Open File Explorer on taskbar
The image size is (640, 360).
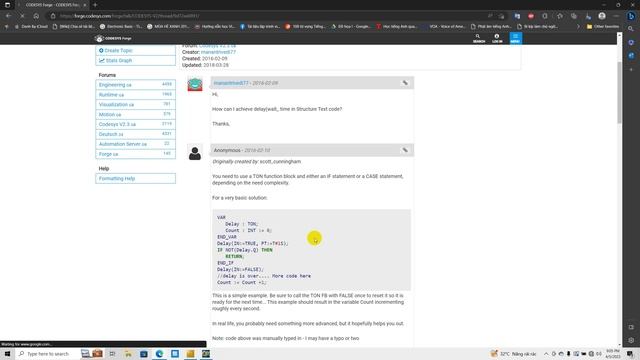coord(128,354)
